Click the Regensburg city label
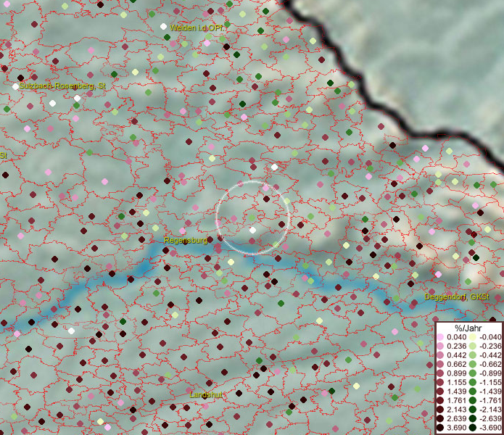This screenshot has height=435, width=504. (186, 240)
